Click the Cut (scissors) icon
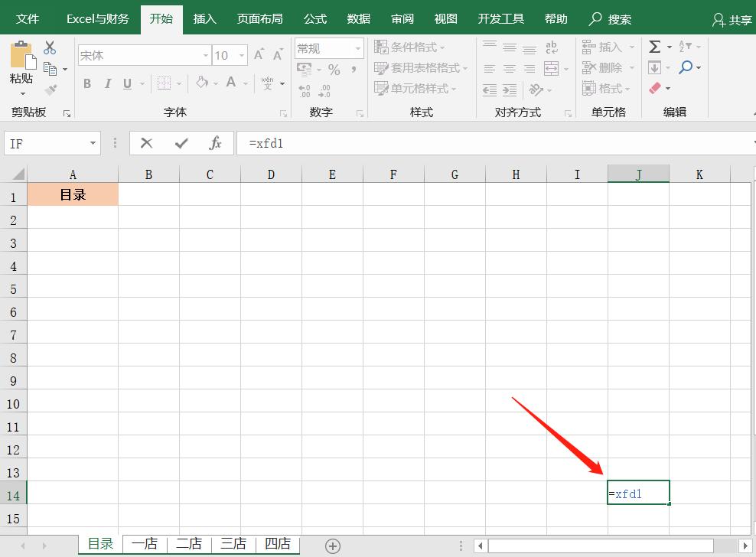756x557 pixels. (x=51, y=47)
